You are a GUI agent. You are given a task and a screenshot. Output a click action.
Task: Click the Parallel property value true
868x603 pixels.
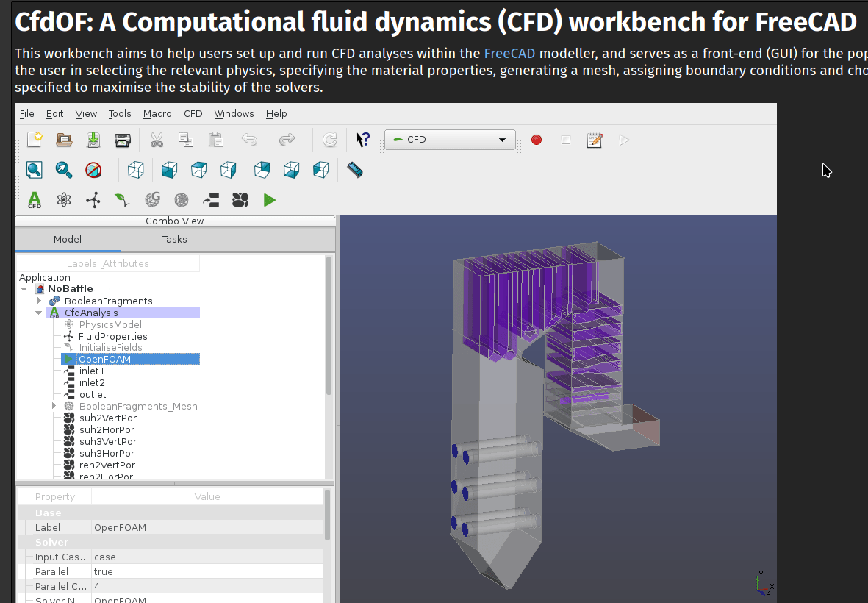pos(104,571)
